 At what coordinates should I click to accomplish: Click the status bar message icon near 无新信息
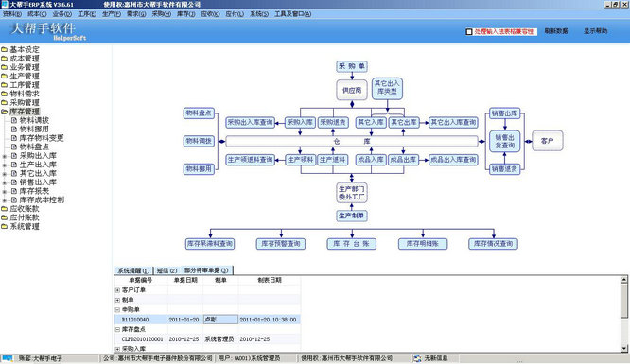[x=417, y=358]
